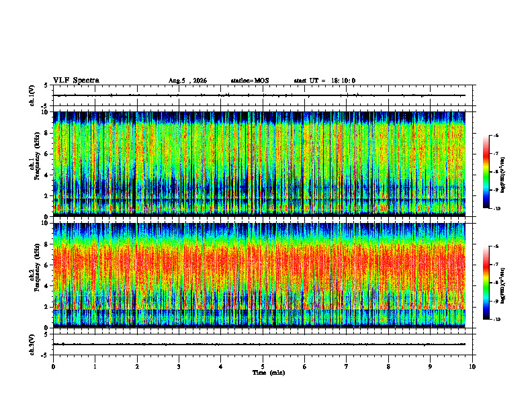Select the date text "Aug.5 , 2026"
Image resolution: width=532 pixels, height=411 pixels.
187,81
